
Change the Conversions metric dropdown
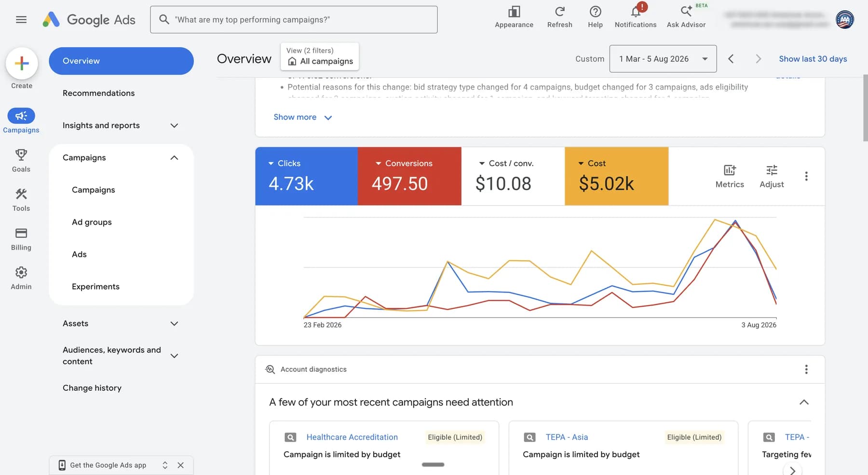404,164
